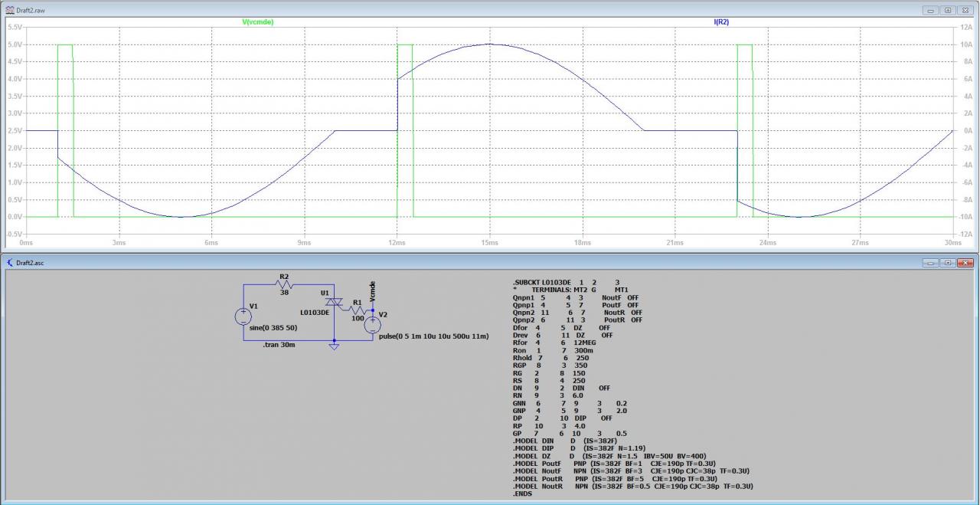Click the Ron 300m line
Viewport: 980px width, 505px height.
click(553, 350)
